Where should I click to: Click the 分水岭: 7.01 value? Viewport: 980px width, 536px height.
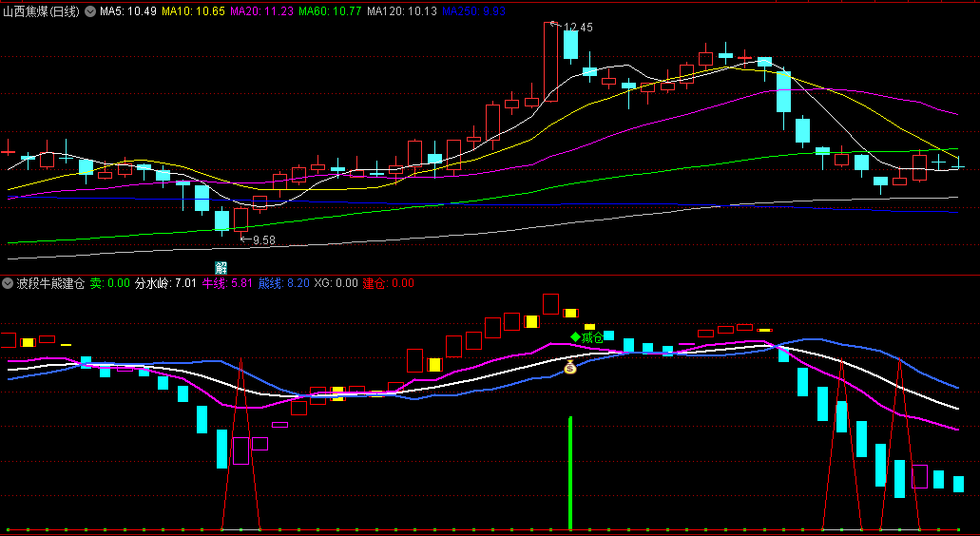[x=165, y=283]
